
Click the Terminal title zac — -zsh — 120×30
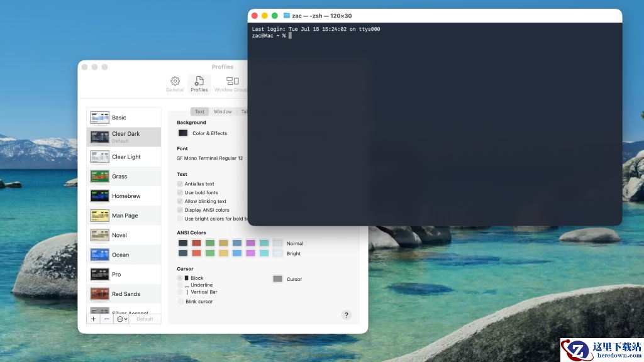[x=321, y=16]
